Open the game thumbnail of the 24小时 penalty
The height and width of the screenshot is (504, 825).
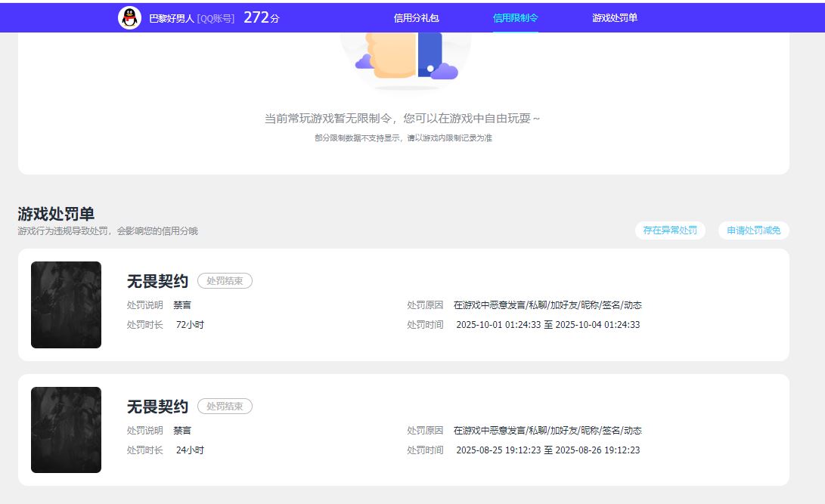click(x=66, y=430)
